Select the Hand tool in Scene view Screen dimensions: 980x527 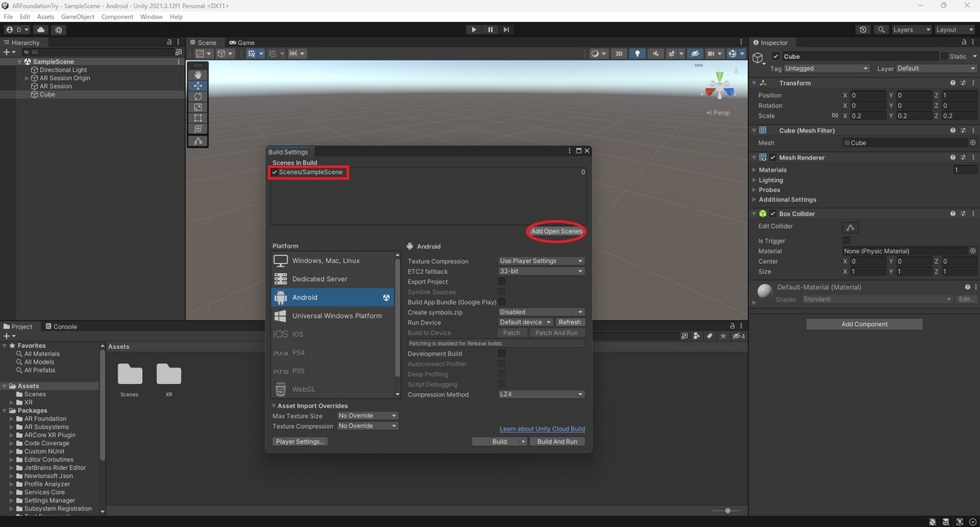coord(198,74)
